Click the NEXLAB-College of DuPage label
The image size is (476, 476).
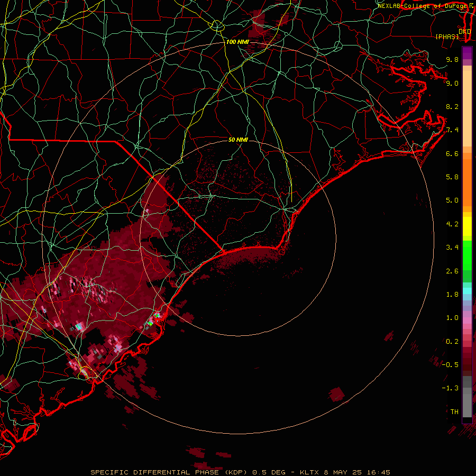[423, 6]
